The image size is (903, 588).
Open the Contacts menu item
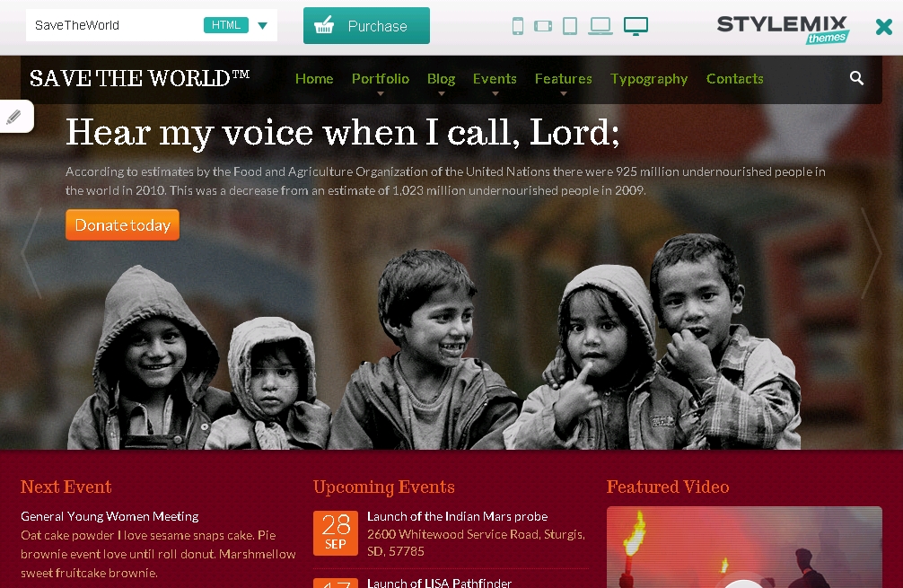pos(735,79)
